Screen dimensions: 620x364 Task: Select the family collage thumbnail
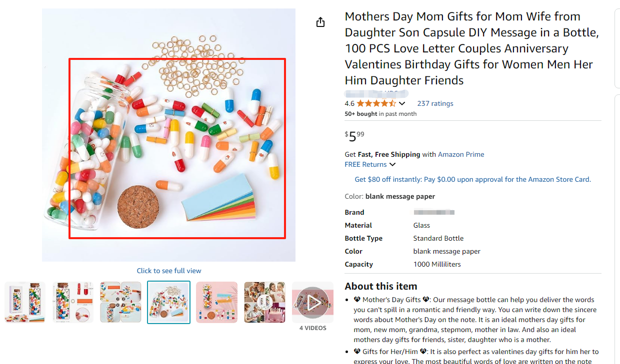pos(264,302)
